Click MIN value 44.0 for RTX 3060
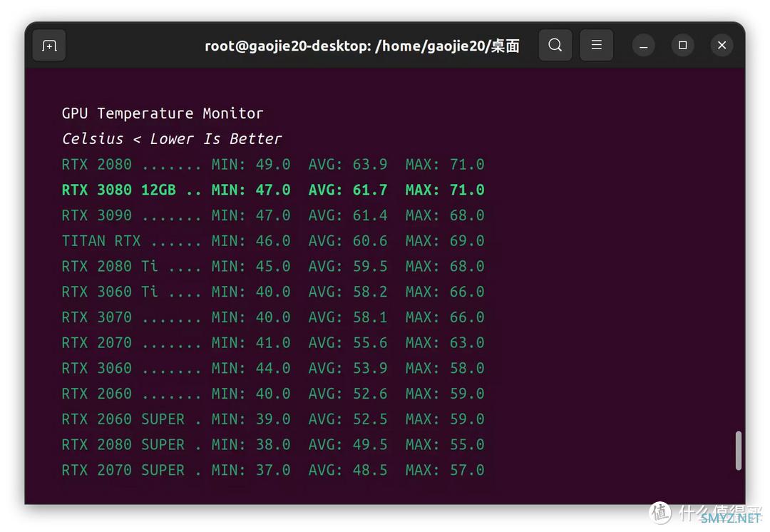The height and width of the screenshot is (532, 770). click(x=273, y=369)
